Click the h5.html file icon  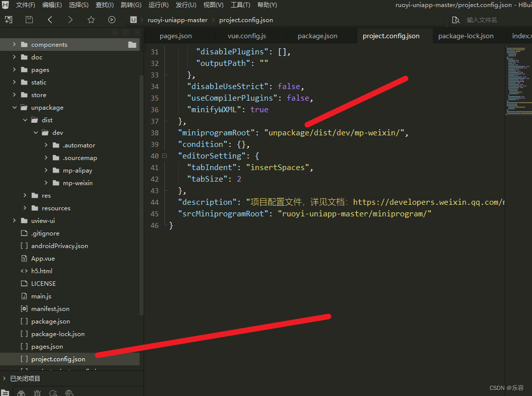24,271
